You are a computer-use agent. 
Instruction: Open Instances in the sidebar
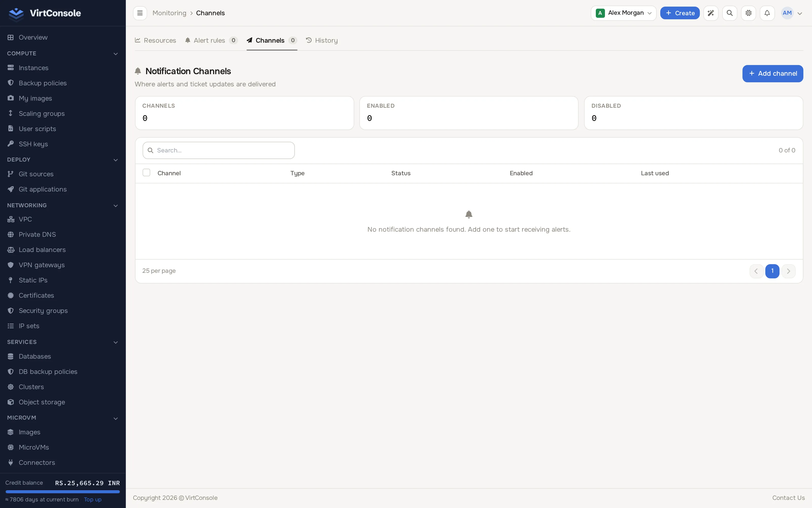[x=63, y=68]
